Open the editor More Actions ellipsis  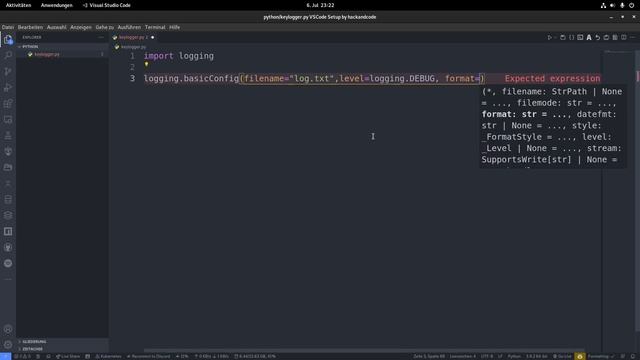[632, 38]
